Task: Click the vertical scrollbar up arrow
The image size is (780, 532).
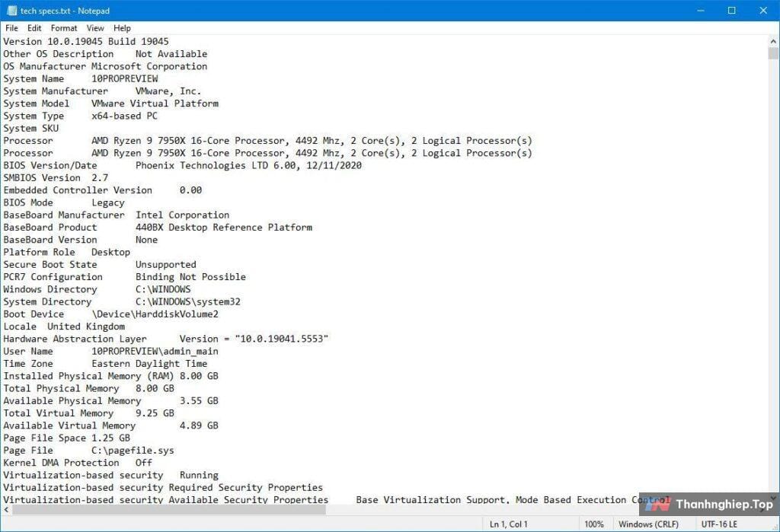Action: [x=773, y=41]
